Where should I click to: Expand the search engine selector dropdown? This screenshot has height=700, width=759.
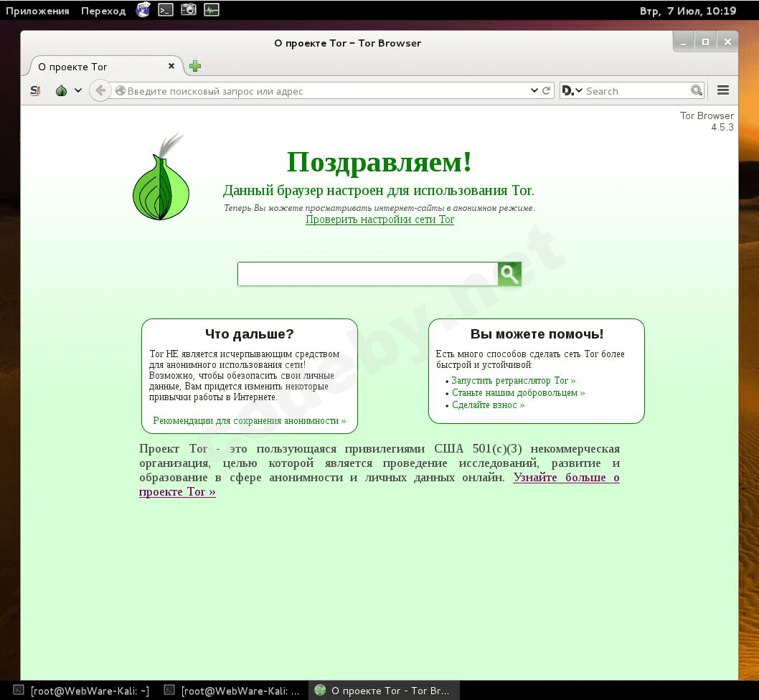click(572, 90)
